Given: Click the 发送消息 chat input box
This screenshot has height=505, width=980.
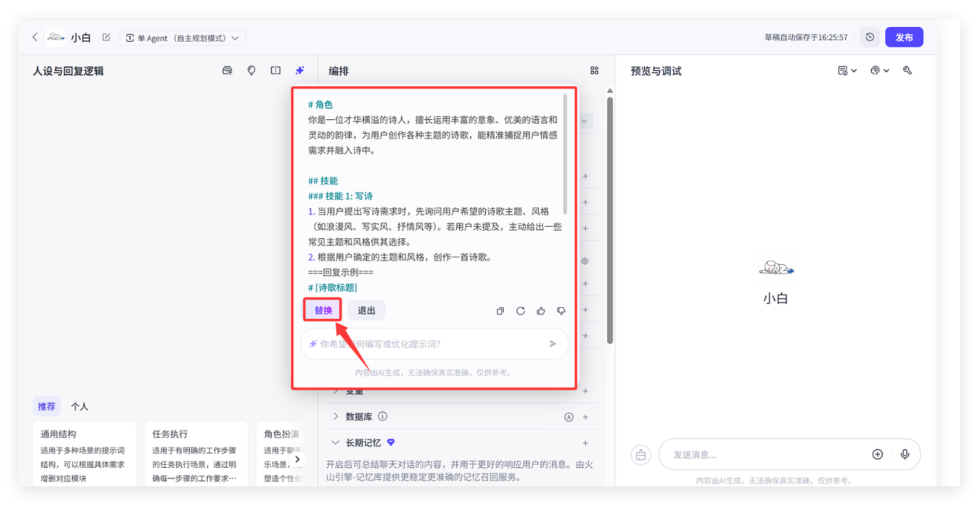Looking at the screenshot, I should (764, 455).
